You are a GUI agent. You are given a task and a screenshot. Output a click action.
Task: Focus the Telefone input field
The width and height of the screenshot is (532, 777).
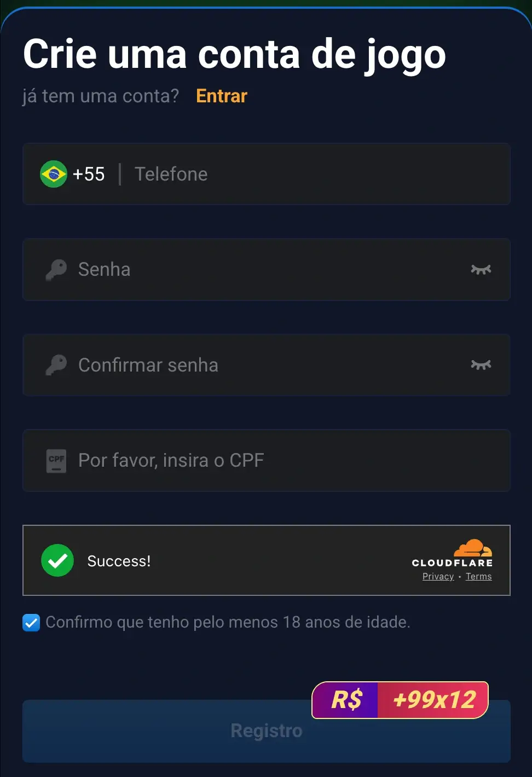[x=317, y=174]
